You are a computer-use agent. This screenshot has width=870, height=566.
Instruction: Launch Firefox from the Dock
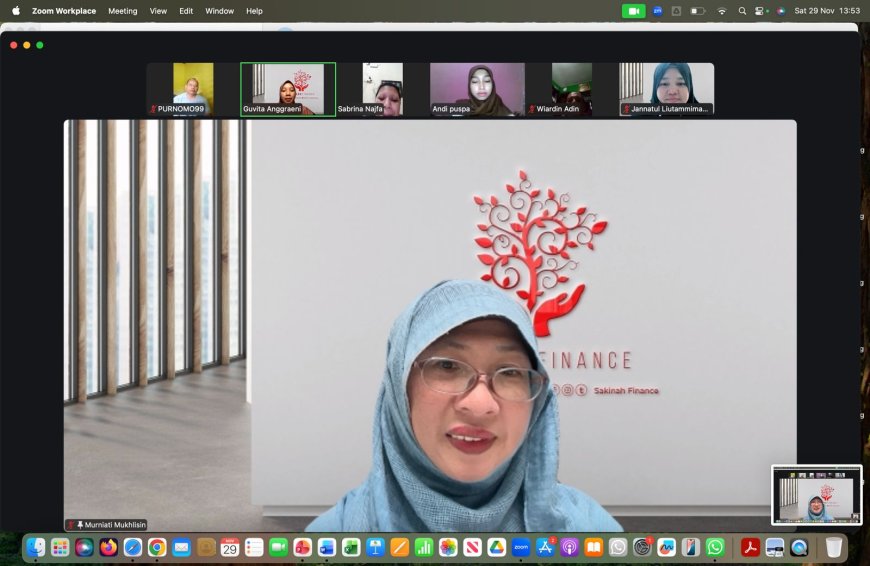click(x=109, y=548)
